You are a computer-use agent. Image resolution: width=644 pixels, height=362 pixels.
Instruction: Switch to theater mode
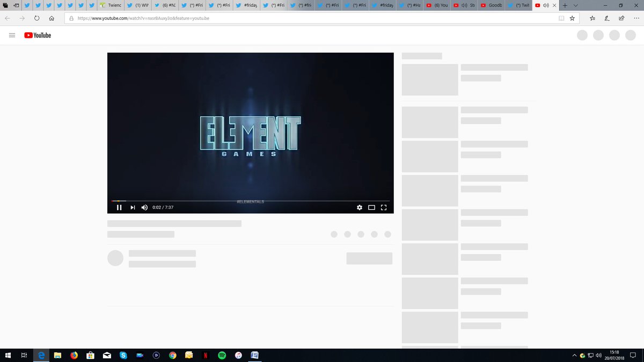[x=371, y=208]
